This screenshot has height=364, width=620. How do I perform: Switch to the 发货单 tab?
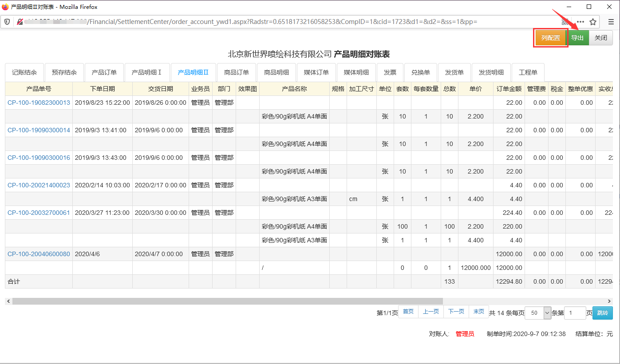[x=454, y=72]
